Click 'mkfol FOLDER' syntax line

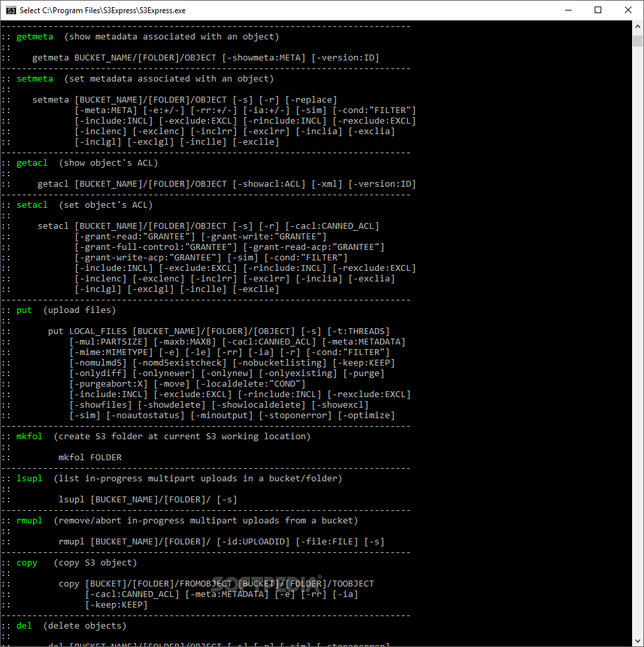[x=90, y=458]
